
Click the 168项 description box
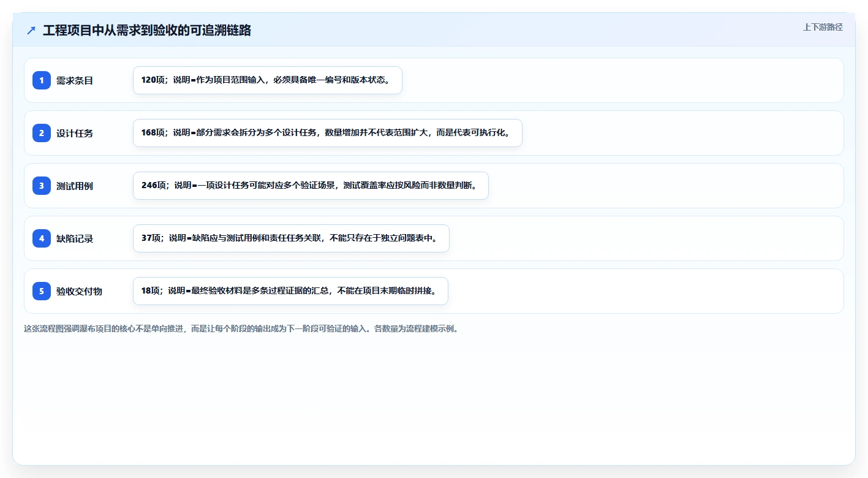[x=328, y=133]
